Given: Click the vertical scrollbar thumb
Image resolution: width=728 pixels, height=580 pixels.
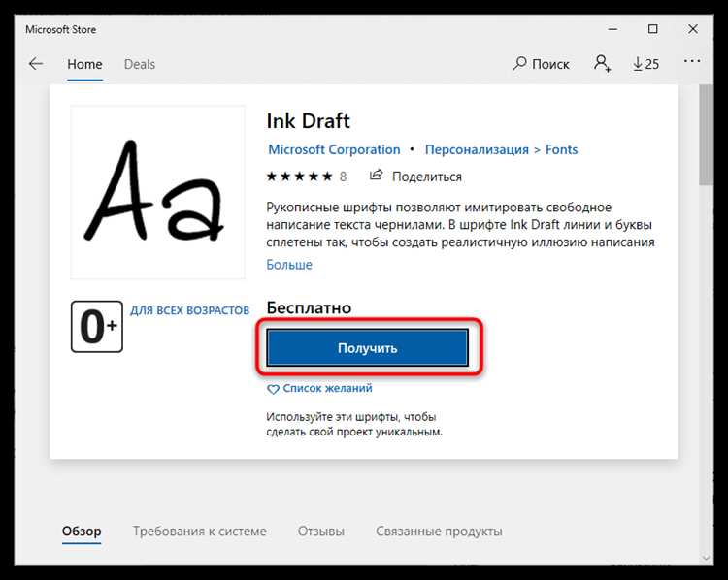Looking at the screenshot, I should coord(707,135).
